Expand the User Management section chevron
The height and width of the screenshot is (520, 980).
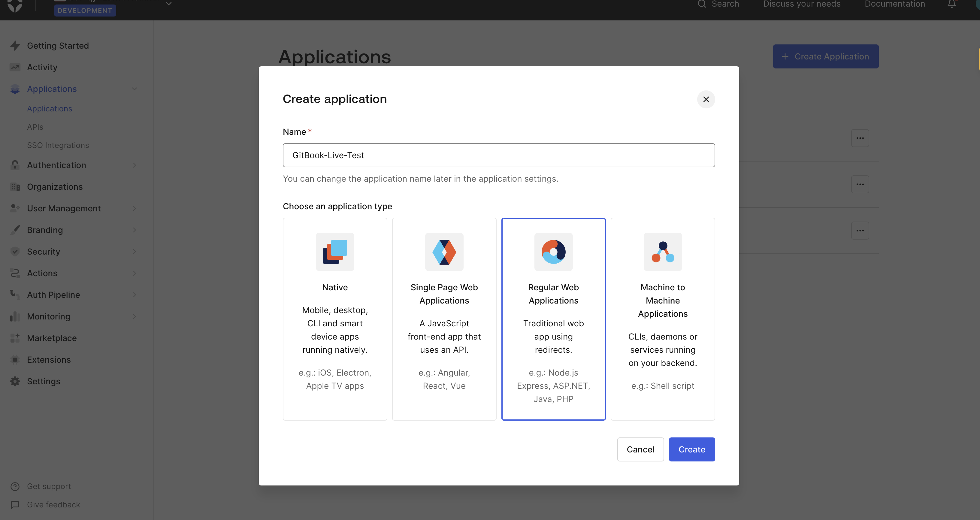pyautogui.click(x=134, y=208)
